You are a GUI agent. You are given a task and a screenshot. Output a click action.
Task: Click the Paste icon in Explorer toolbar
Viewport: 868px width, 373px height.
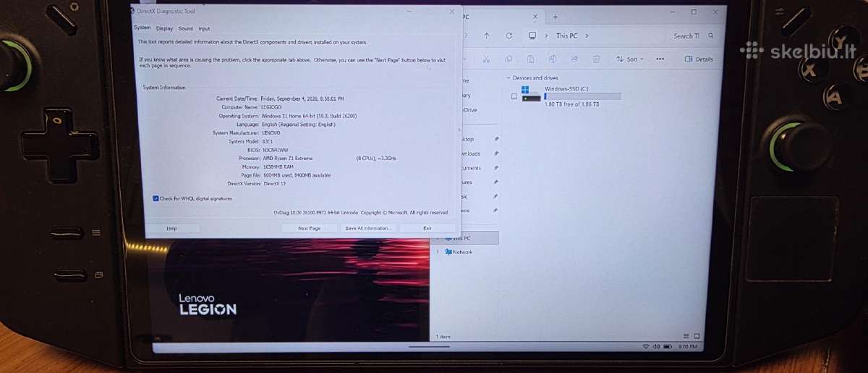pos(531,59)
